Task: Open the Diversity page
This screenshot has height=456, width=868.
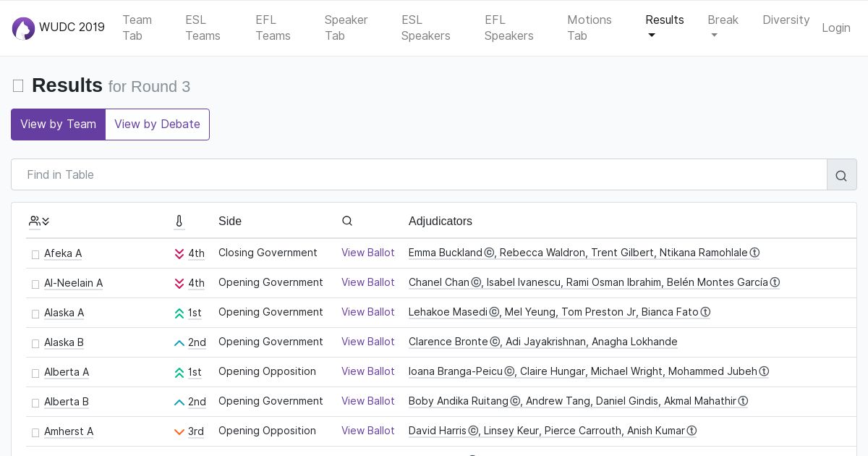Action: (x=786, y=20)
